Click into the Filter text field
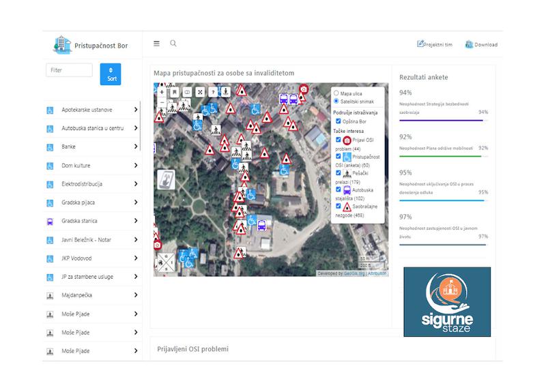The height and width of the screenshot is (392, 546). 69,70
